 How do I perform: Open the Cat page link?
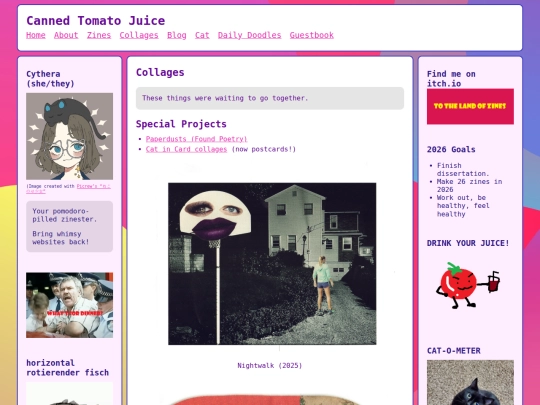pyautogui.click(x=202, y=35)
